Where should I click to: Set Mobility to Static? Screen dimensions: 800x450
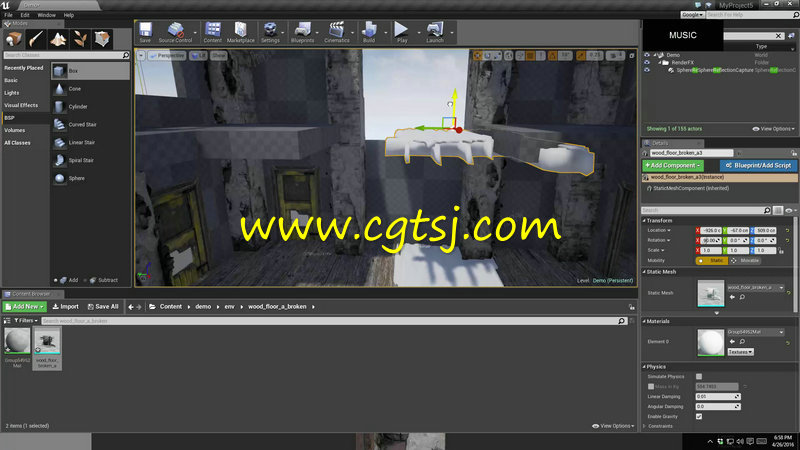coord(711,261)
